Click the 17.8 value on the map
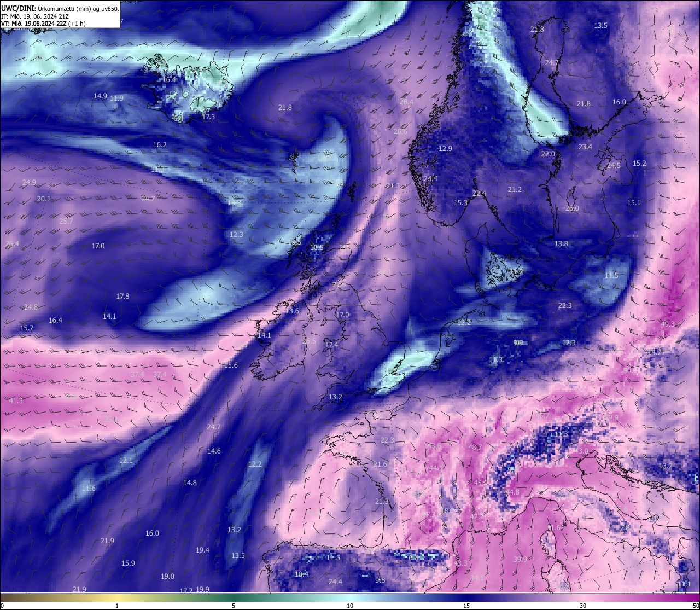Viewport: 700px width, 610px height. click(122, 296)
